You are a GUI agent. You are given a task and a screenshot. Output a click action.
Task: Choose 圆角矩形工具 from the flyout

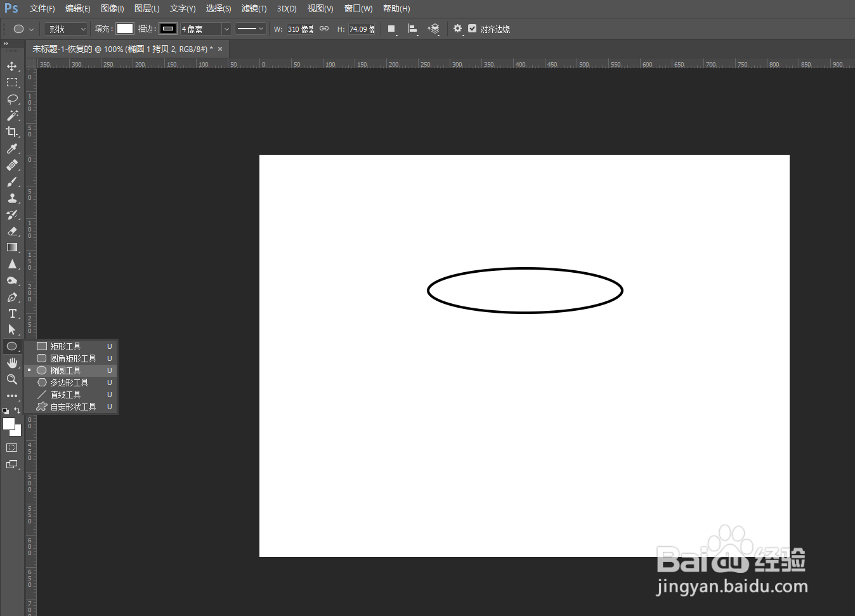70,358
